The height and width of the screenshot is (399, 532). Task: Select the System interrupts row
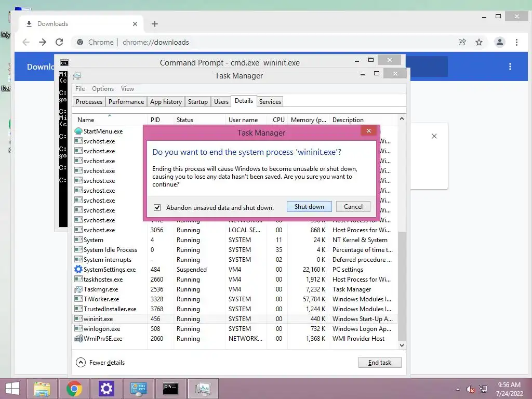(x=235, y=260)
